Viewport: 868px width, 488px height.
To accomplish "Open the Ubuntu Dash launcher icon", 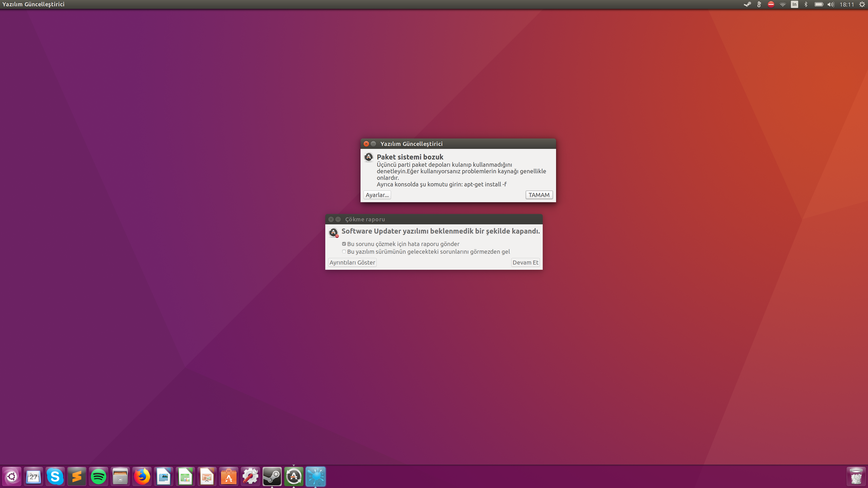I will click(x=12, y=476).
